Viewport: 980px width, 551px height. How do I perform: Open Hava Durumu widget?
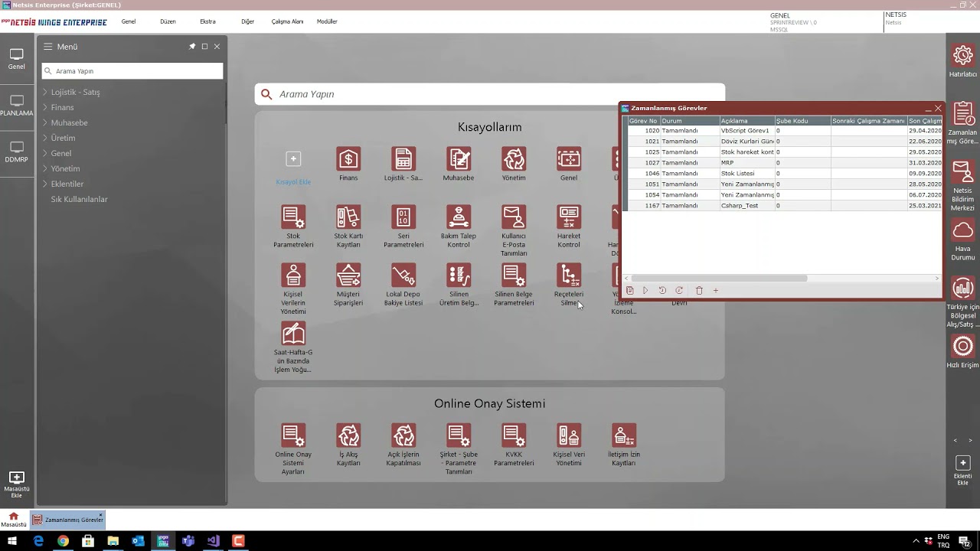963,230
